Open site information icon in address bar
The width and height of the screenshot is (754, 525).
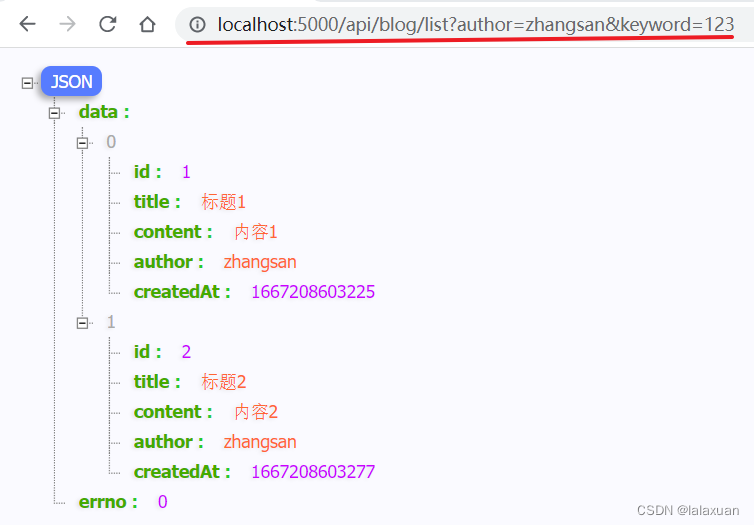click(x=197, y=24)
